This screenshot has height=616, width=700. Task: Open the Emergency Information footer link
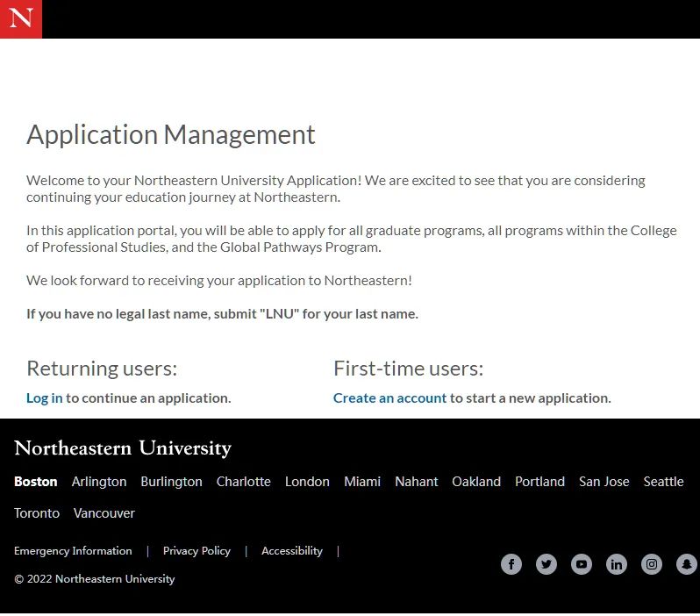tap(73, 551)
